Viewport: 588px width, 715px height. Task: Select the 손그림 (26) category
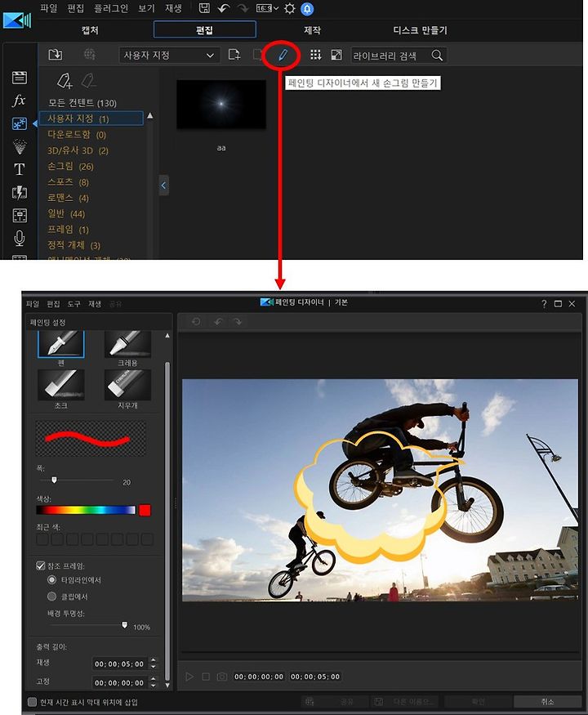pyautogui.click(x=71, y=166)
